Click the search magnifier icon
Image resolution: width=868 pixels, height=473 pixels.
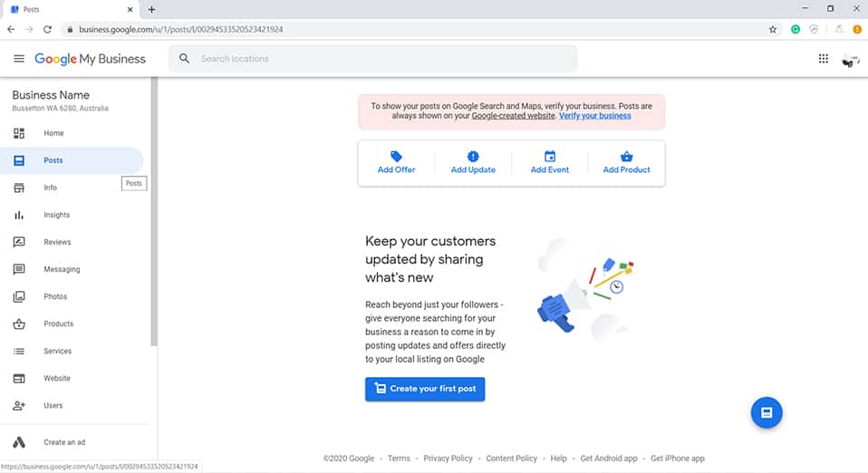(x=184, y=58)
